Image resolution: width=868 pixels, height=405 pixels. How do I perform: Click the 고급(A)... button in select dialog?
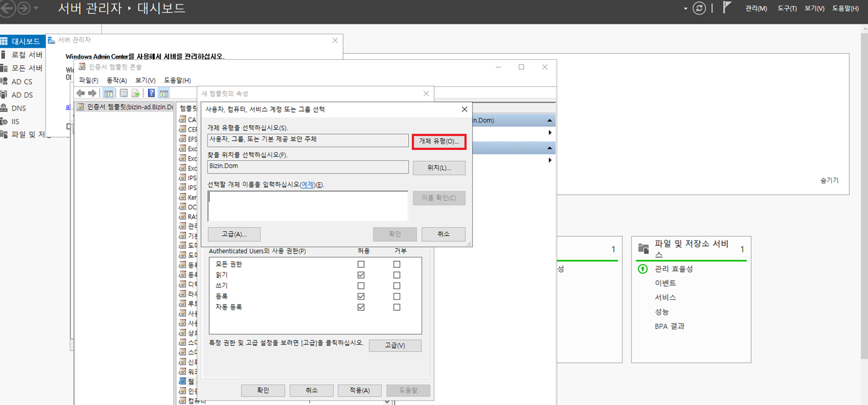[x=234, y=234]
